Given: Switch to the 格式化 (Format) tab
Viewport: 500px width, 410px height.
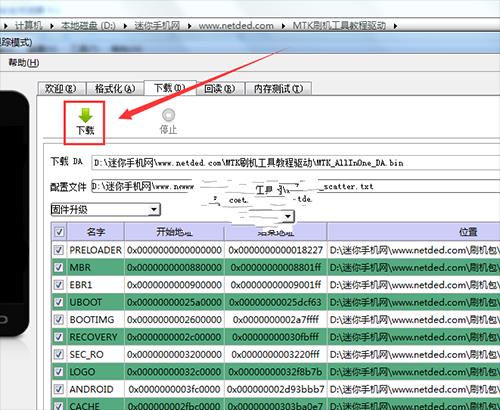Looking at the screenshot, I should pos(115,89).
